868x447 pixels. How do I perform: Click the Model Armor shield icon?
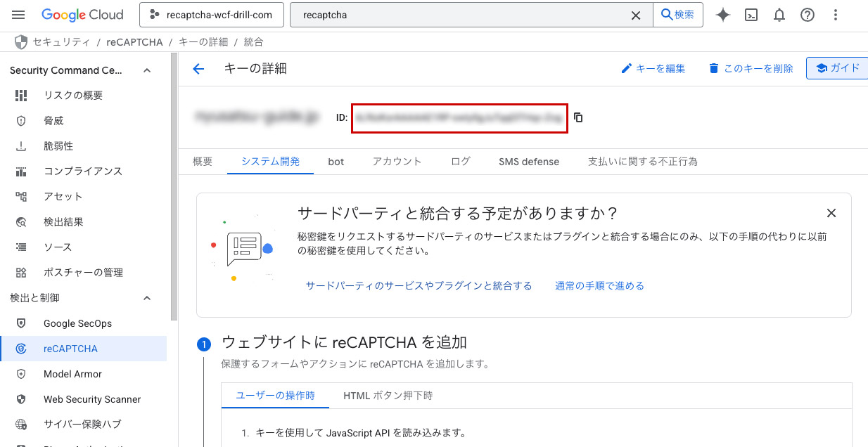(x=21, y=374)
